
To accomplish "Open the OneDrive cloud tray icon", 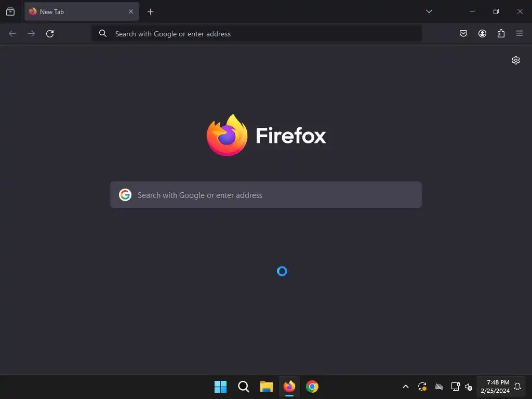I will click(439, 387).
